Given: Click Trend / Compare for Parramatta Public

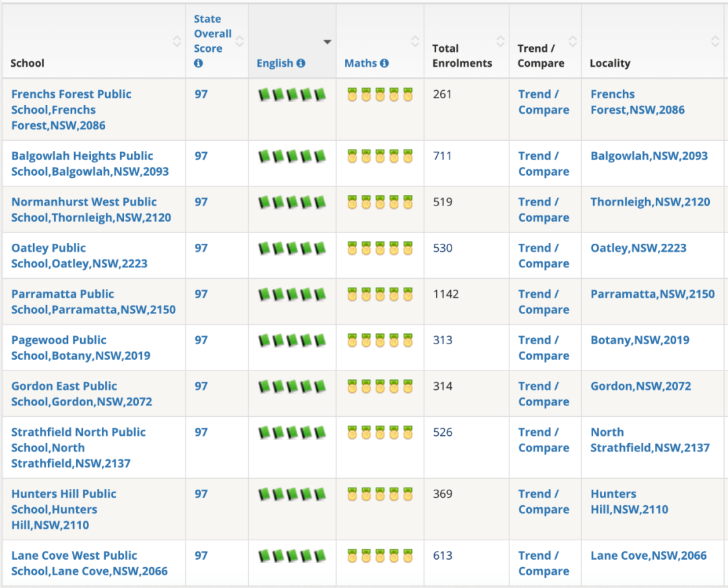Looking at the screenshot, I should coord(544,302).
